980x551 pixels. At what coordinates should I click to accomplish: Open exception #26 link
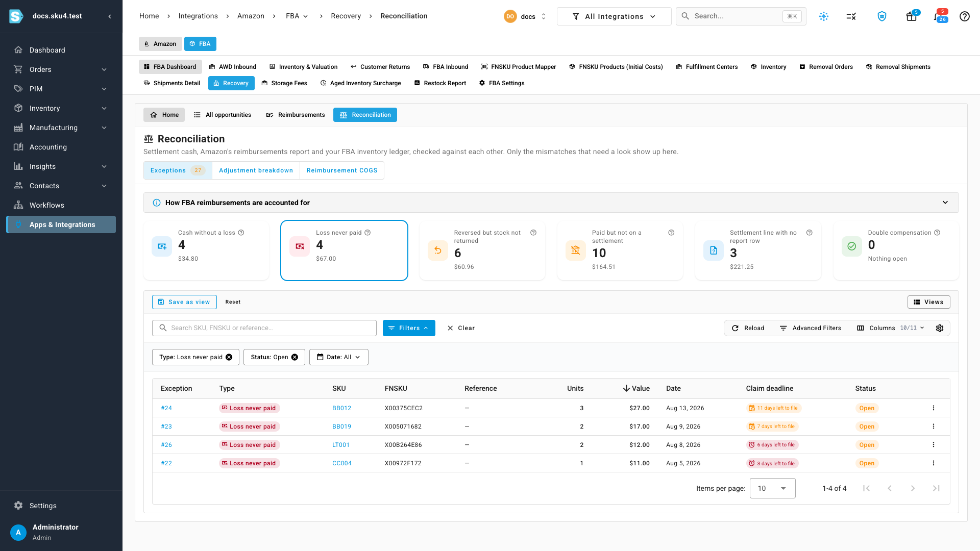tap(166, 445)
